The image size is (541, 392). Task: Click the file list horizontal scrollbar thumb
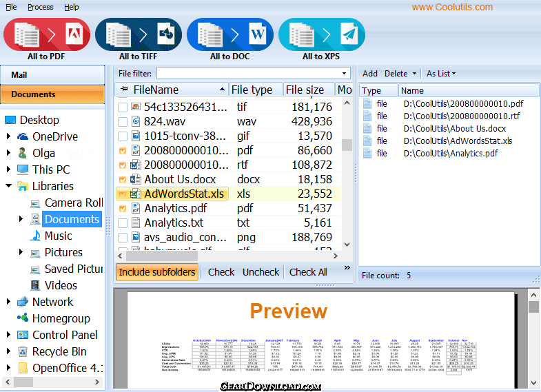[x=162, y=256]
